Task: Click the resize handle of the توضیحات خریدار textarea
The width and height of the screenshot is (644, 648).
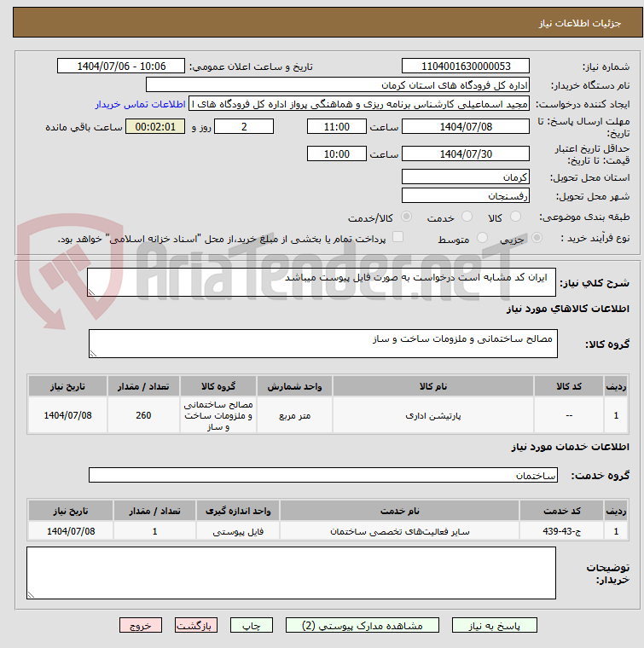Action: point(31,595)
